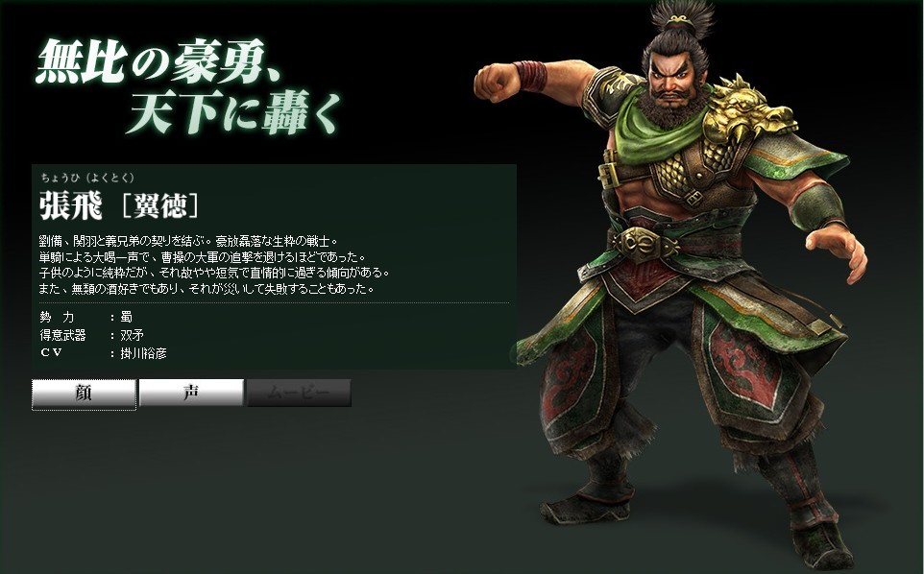Click the character's topknot hair ornament
The width and height of the screenshot is (924, 574).
click(x=679, y=21)
